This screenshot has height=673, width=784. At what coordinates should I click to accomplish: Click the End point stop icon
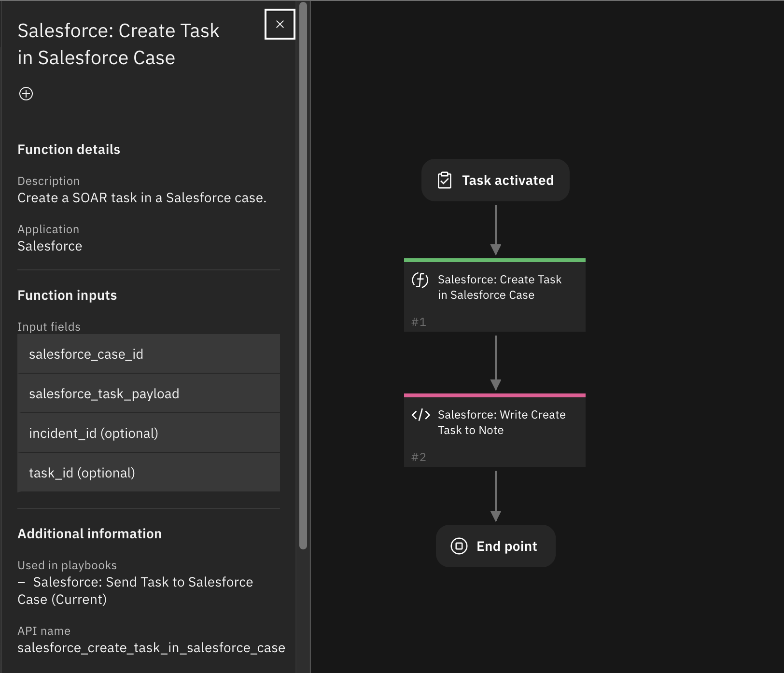pos(459,546)
